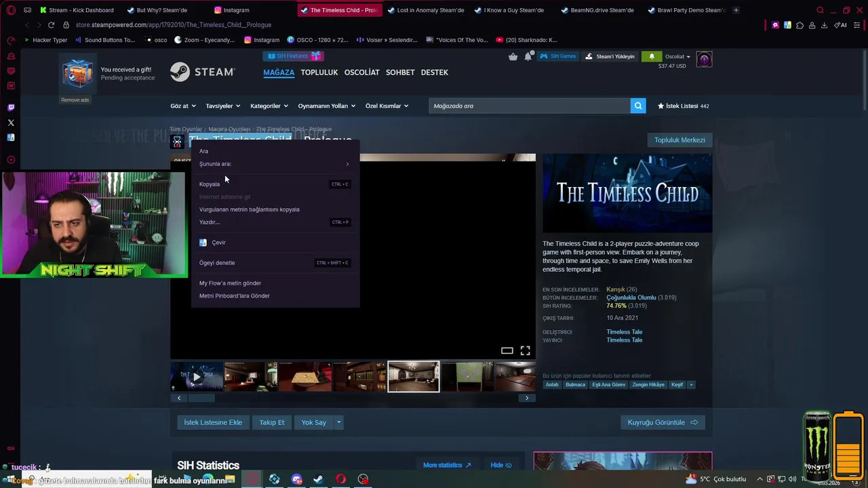Expand the Kategoriler menu

(269, 106)
